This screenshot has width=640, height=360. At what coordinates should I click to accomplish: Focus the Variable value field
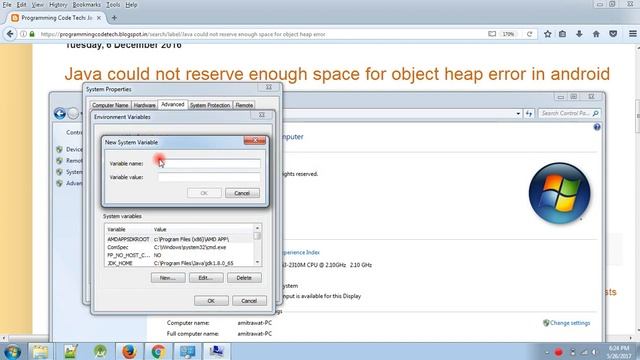pos(209,177)
